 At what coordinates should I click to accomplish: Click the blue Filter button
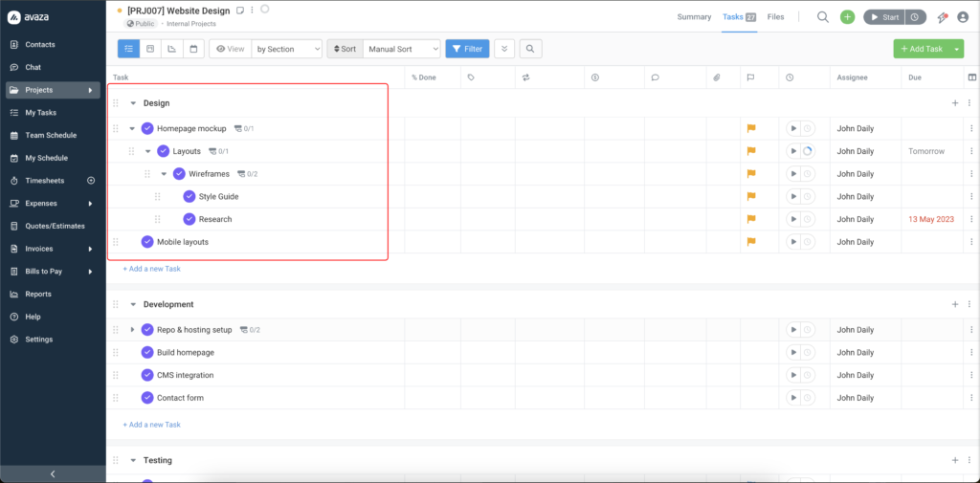467,49
